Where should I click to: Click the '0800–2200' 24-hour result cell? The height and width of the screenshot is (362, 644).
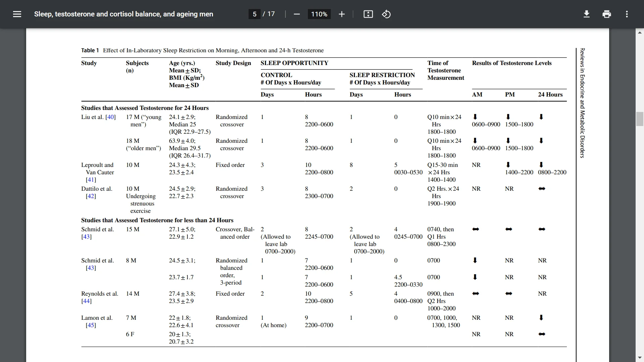(552, 172)
